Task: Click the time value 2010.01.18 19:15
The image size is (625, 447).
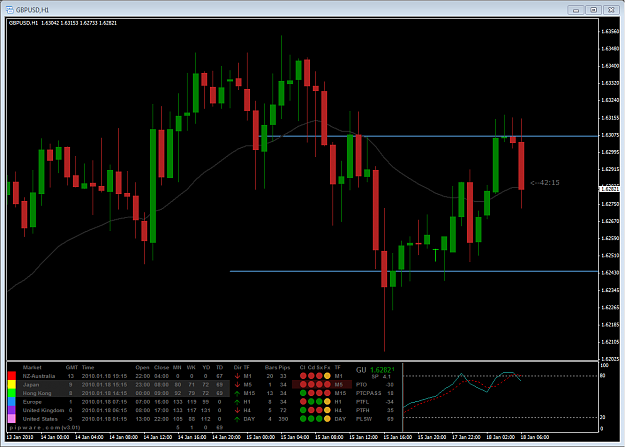Action: (x=104, y=376)
